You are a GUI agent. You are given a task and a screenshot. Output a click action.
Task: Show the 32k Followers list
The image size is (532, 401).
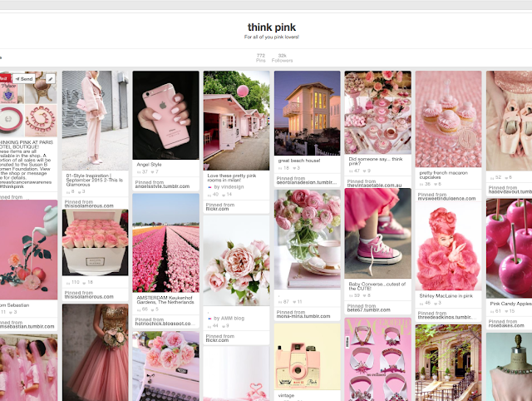(282, 57)
